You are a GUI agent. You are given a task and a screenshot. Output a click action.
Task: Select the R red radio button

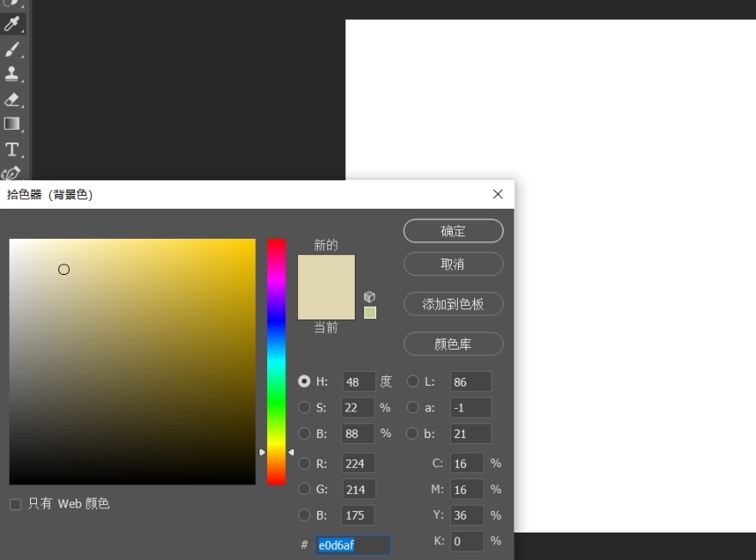305,463
